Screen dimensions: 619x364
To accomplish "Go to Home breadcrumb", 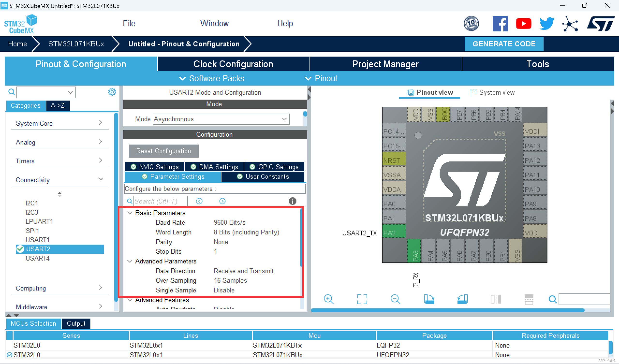I will [x=17, y=44].
